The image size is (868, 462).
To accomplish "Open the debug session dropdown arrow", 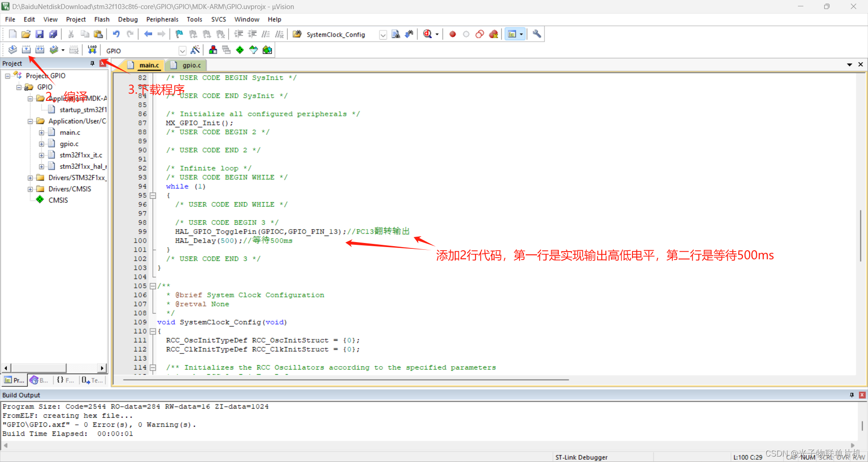I will 437,34.
